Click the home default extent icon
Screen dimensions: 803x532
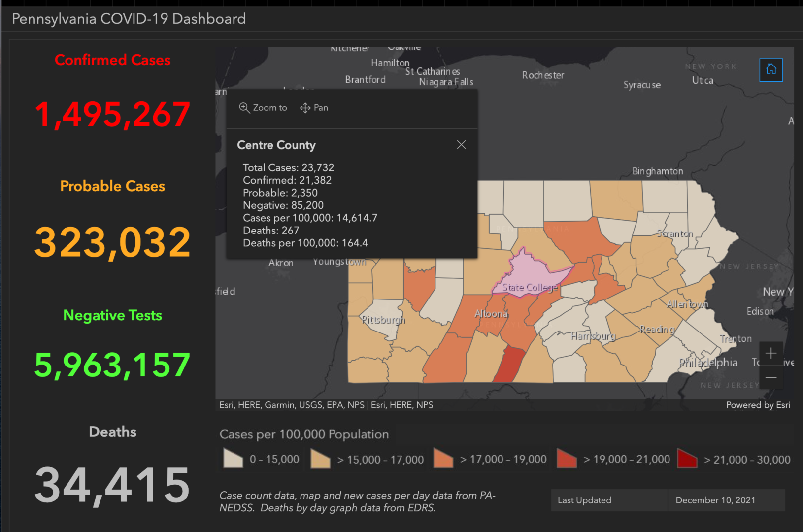click(x=771, y=70)
